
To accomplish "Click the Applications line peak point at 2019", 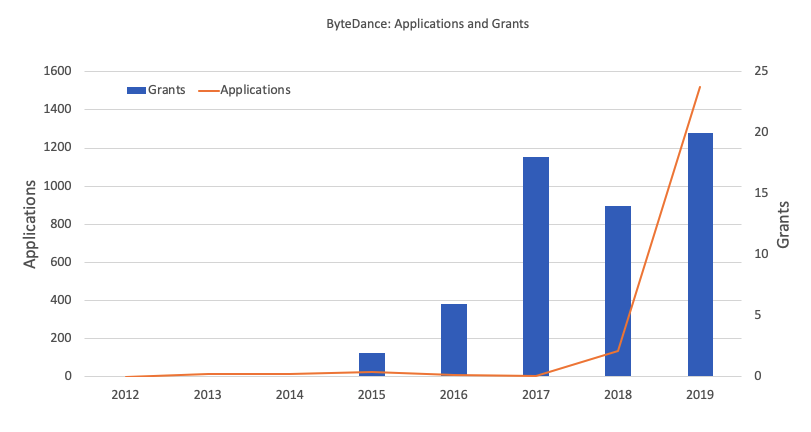I will click(x=700, y=87).
